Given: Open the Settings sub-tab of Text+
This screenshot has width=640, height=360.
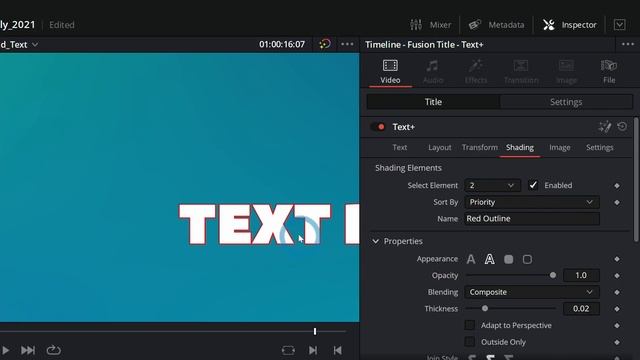Looking at the screenshot, I should click(600, 147).
